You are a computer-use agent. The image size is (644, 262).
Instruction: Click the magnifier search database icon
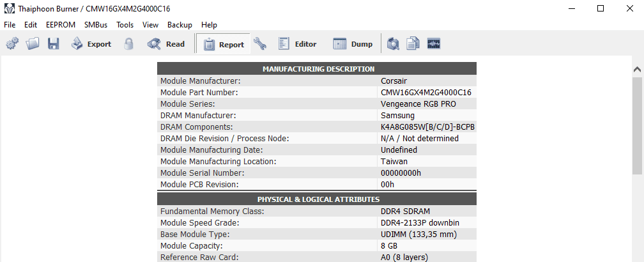tap(393, 43)
